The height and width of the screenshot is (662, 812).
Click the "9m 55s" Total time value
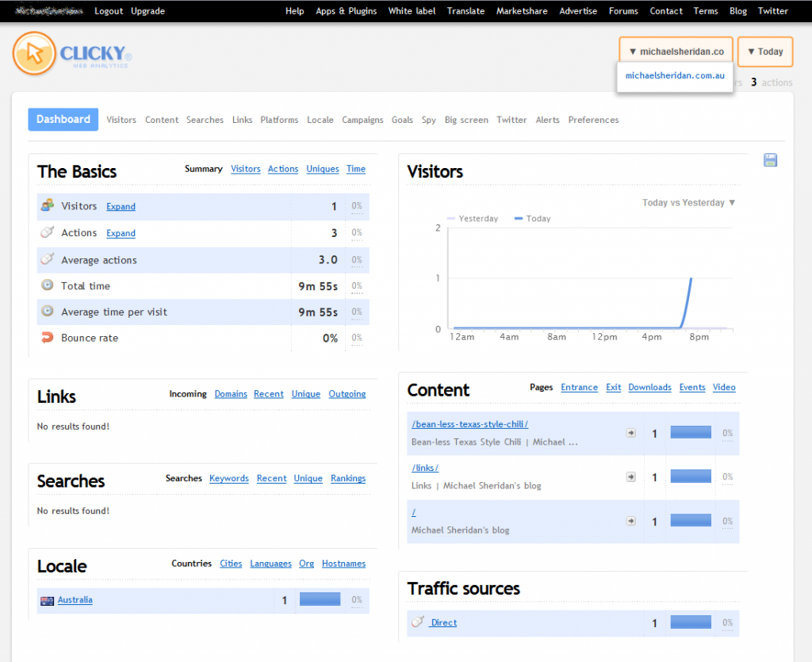(x=318, y=286)
